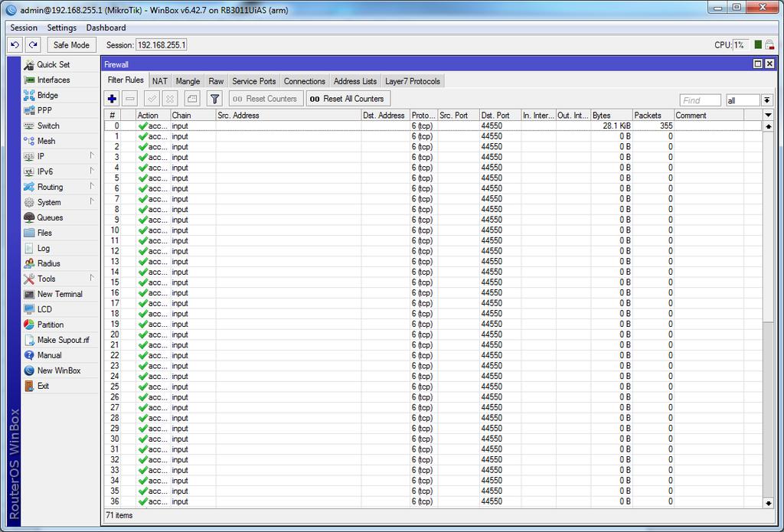
Task: Open the Log section
Action: (44, 249)
